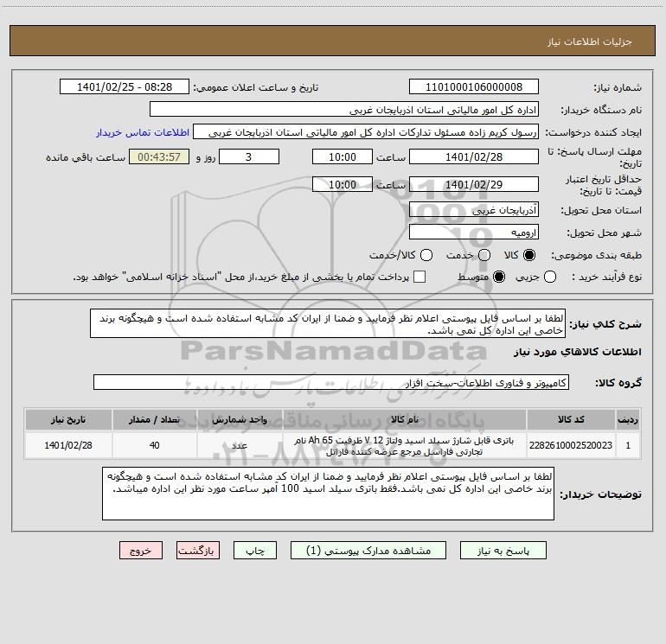This screenshot has width=666, height=644.
Task: Click the price validity time 10:00 field
Action: [x=343, y=184]
